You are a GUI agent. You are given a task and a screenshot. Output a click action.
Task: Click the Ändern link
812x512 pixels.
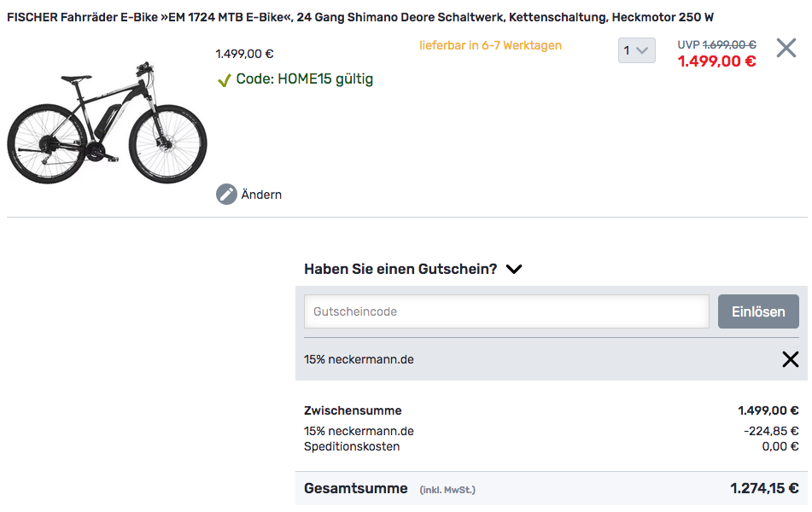click(x=261, y=195)
